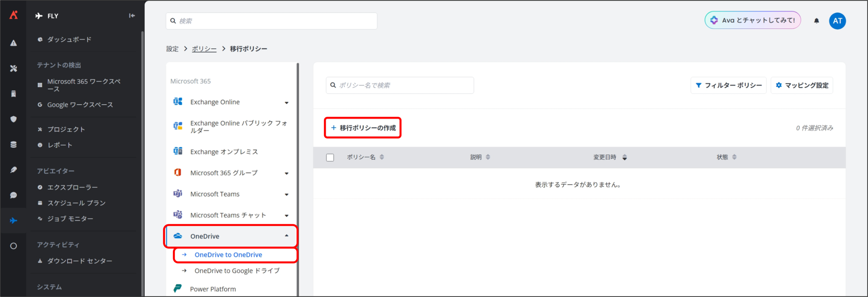Click the notification bell icon

coord(816,21)
